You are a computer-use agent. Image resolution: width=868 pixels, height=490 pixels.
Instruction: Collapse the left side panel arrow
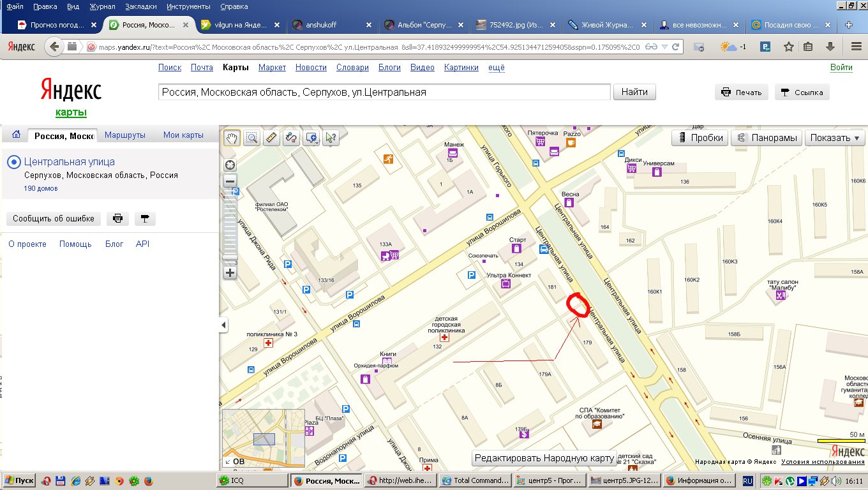[x=224, y=325]
